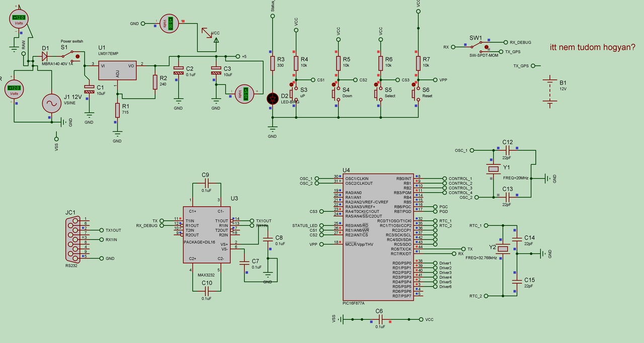The image size is (644, 343).
Task: Click the red note 'itt nem tudom hogyan?'
Action: click(x=593, y=47)
